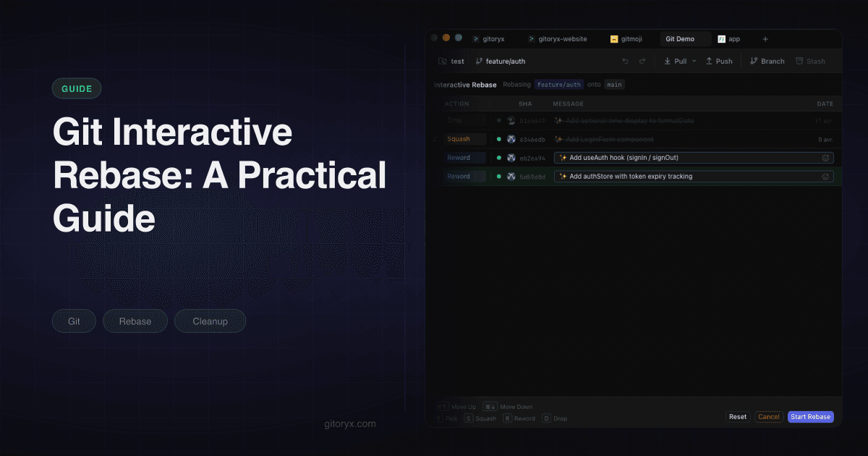Select commit SHA 6346edb

pos(532,139)
